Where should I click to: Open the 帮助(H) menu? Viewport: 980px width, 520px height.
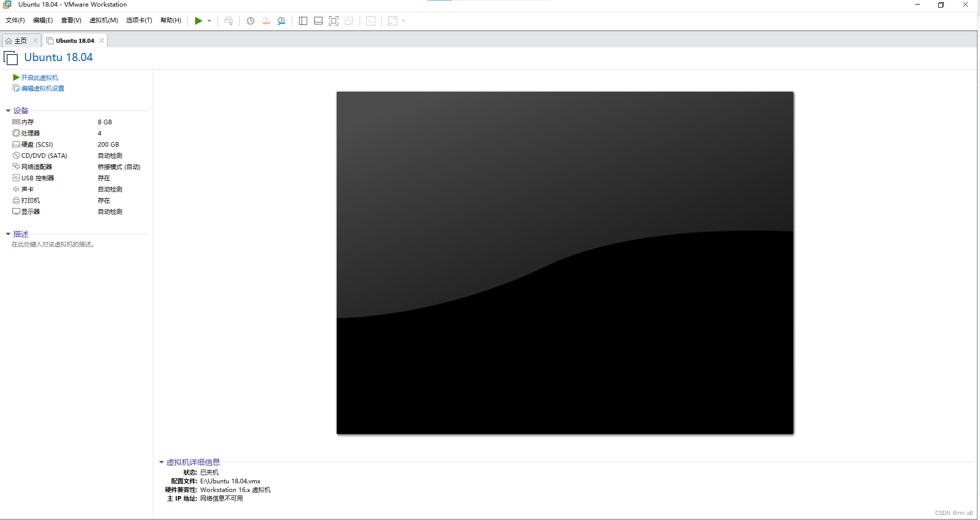pos(171,20)
